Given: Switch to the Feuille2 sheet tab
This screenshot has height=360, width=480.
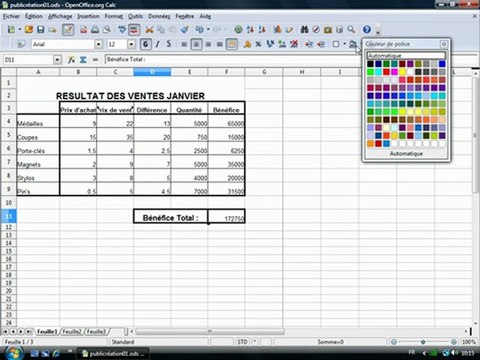Looking at the screenshot, I should [72, 332].
